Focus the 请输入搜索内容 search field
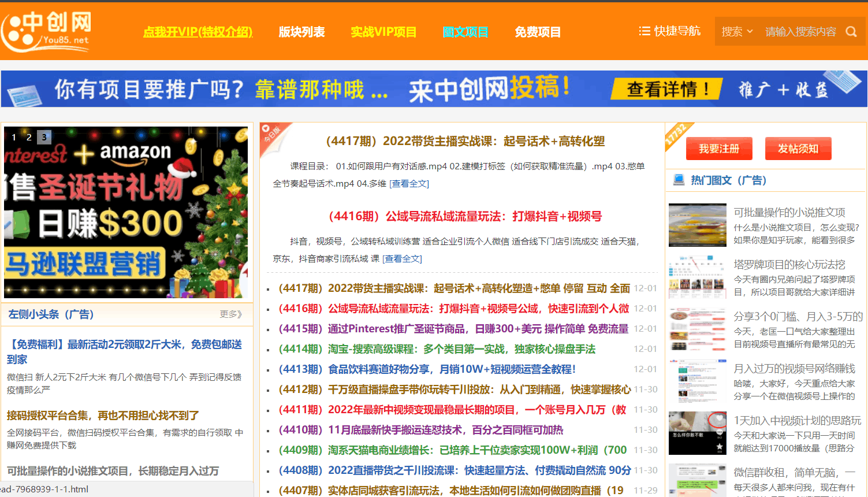868x497 pixels. click(800, 32)
